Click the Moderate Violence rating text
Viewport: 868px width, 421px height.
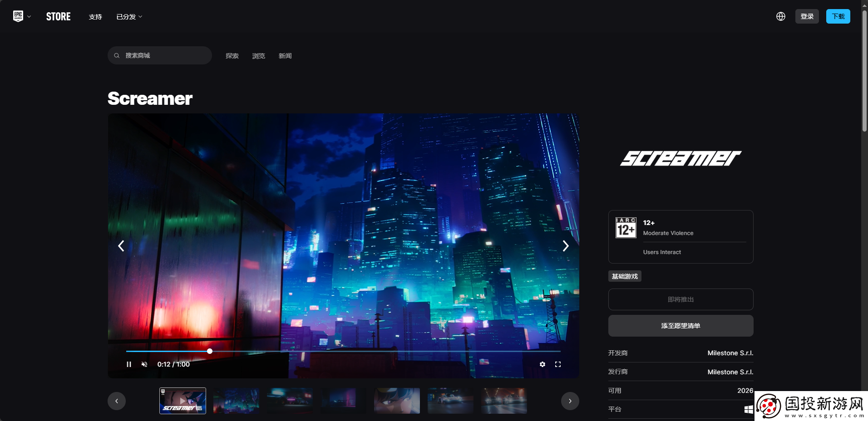tap(668, 233)
